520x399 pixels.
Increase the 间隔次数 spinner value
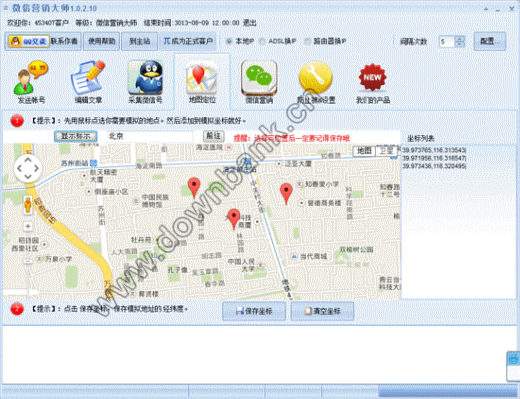click(460, 39)
